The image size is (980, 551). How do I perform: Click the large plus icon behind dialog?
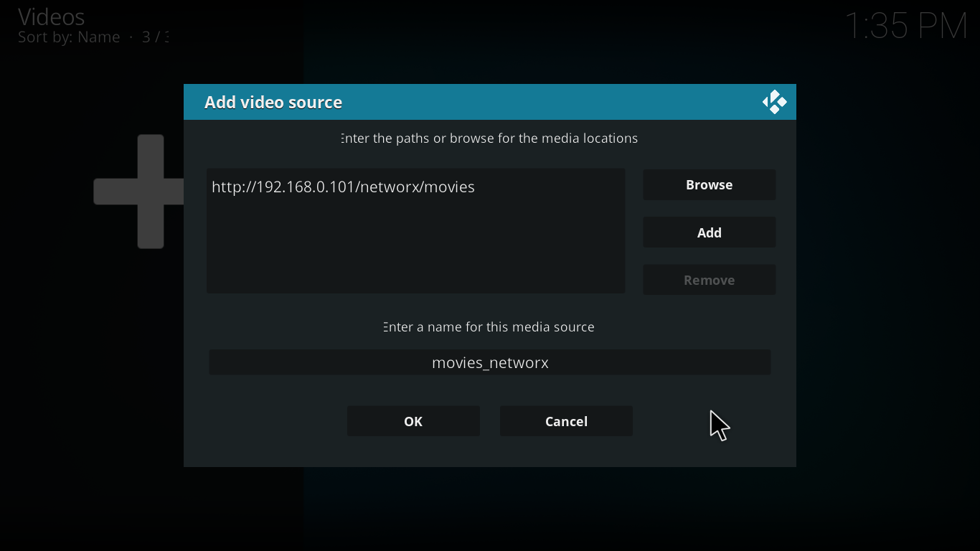(139, 192)
